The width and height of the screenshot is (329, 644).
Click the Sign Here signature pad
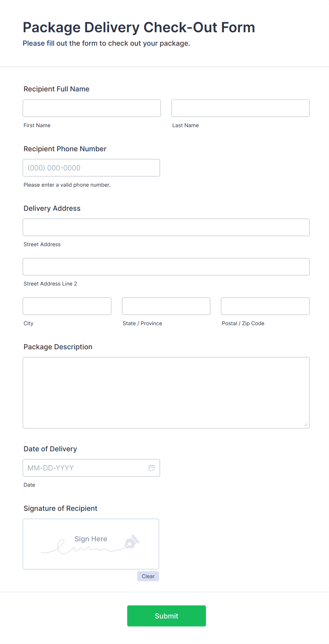(x=91, y=544)
